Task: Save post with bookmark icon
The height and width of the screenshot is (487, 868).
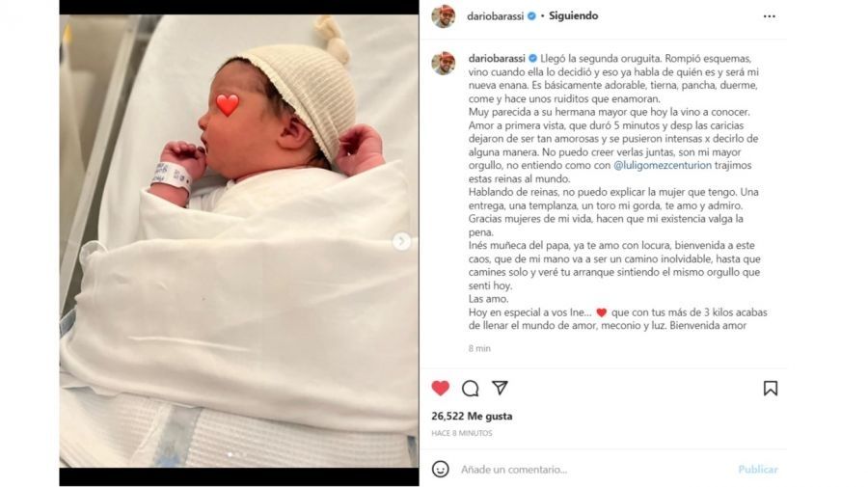Action: pos(770,388)
